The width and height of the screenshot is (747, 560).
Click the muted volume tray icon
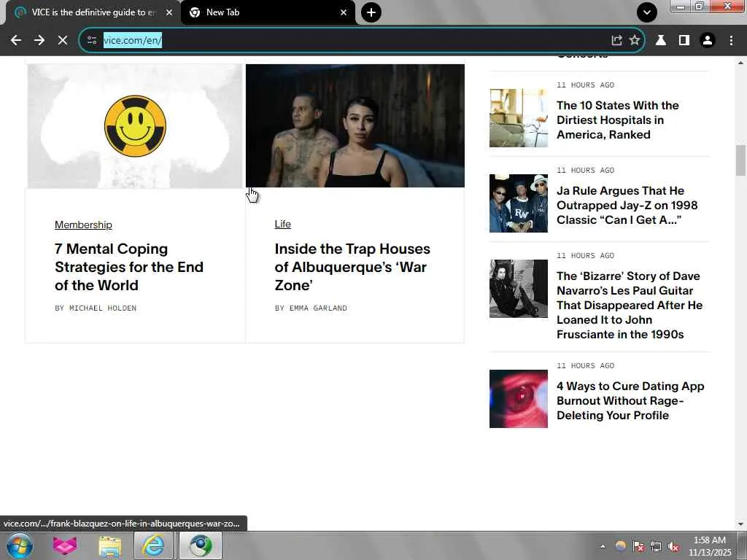click(x=673, y=546)
